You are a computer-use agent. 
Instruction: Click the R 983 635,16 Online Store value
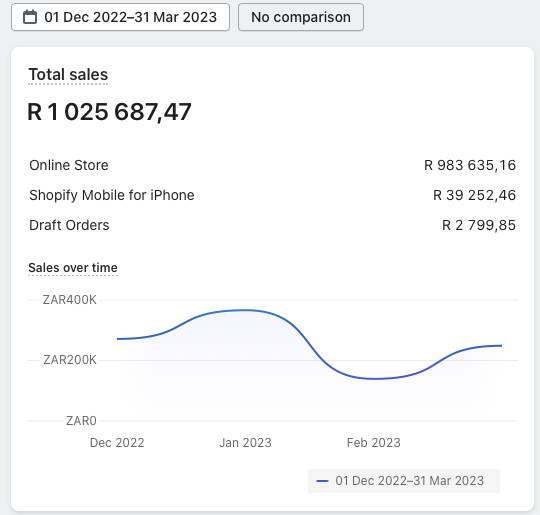point(470,165)
